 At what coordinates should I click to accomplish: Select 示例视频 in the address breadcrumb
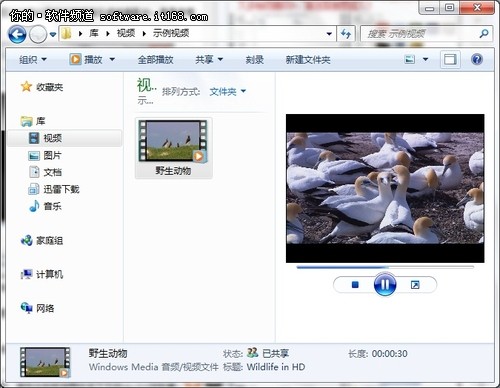(x=171, y=33)
